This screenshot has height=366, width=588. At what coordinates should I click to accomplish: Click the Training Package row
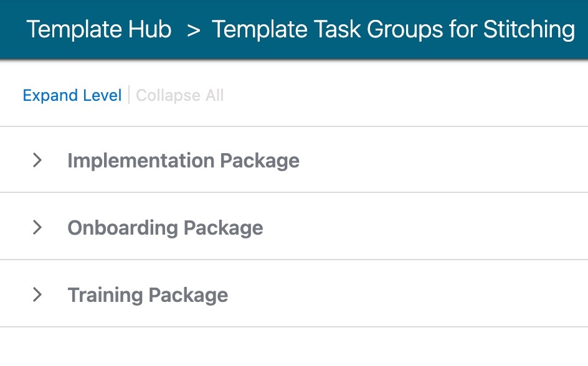pos(294,294)
